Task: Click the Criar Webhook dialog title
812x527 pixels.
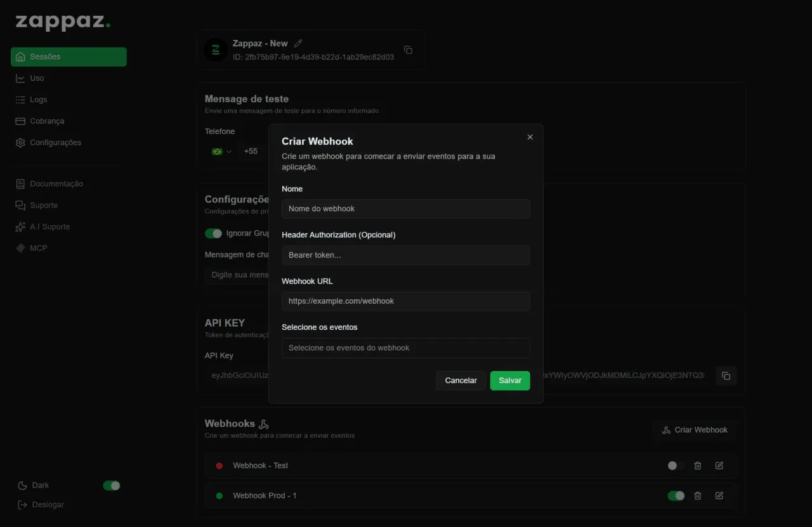Action: point(317,141)
